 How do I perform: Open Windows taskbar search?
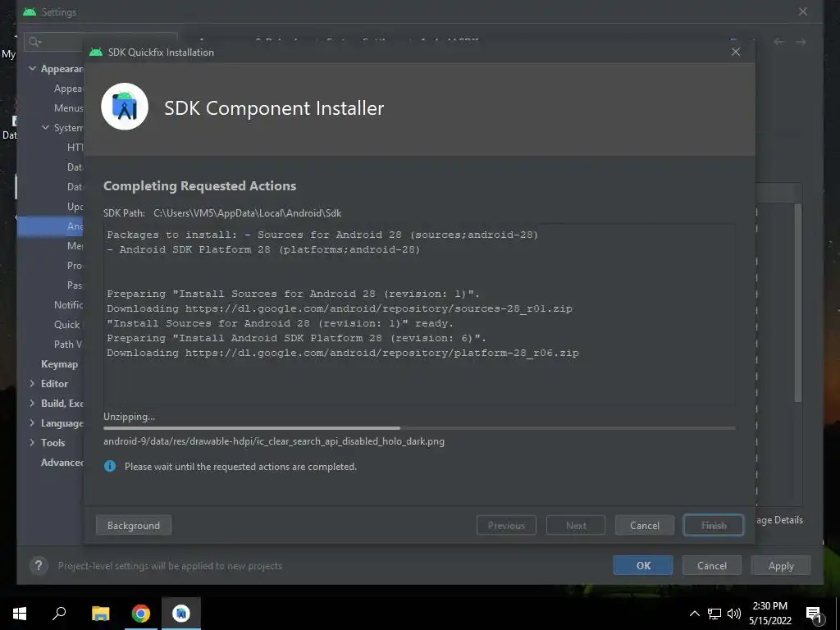[59, 614]
